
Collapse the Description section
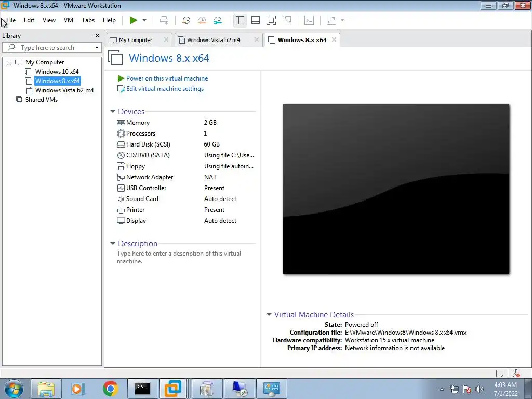[113, 243]
